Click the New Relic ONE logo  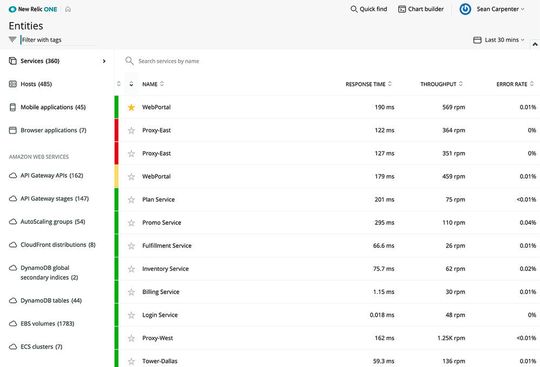tap(33, 9)
